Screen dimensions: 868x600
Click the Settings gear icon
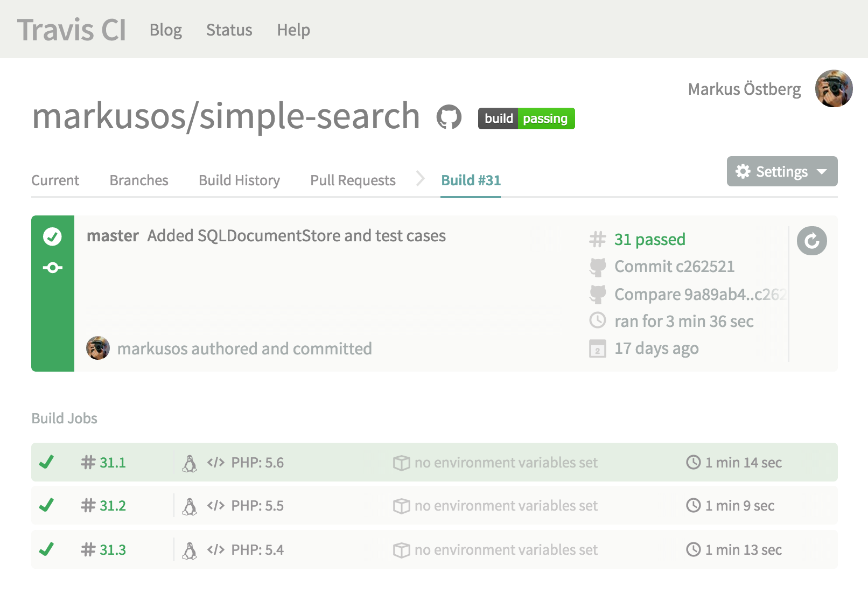(743, 171)
